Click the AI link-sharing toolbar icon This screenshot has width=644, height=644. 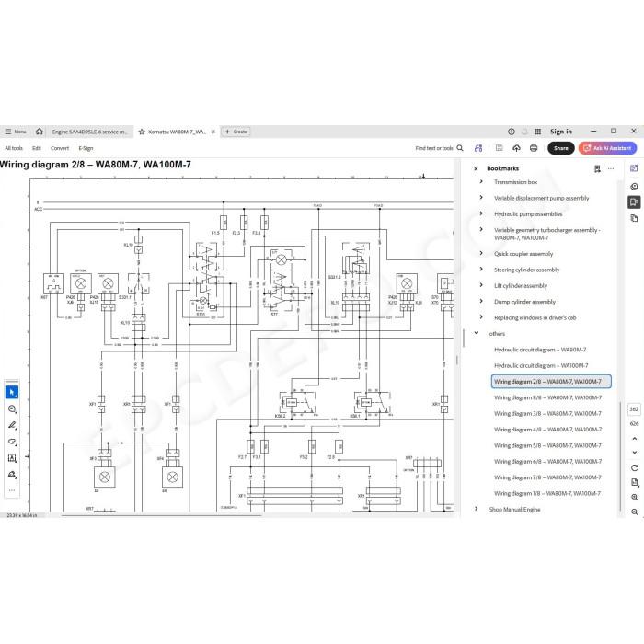point(478,148)
